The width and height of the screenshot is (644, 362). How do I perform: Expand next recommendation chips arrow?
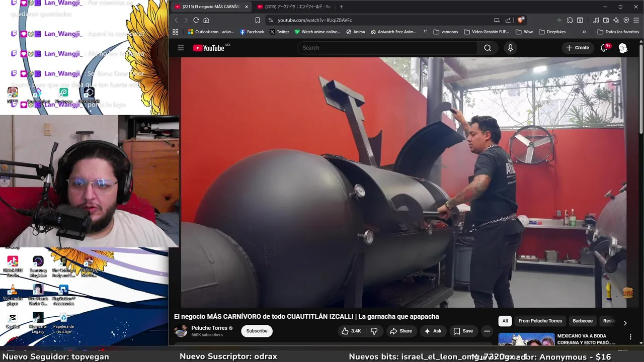coord(625,323)
